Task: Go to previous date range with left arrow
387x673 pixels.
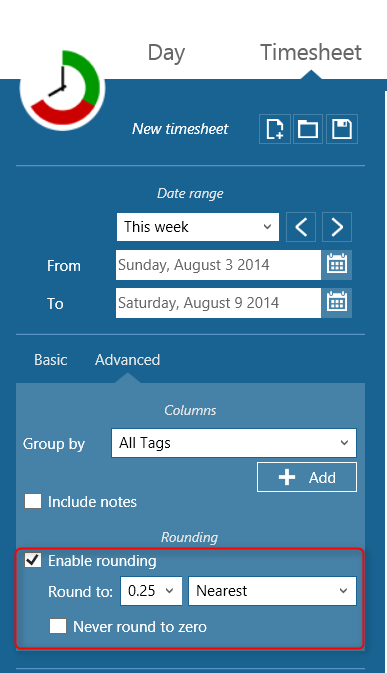Action: (301, 227)
